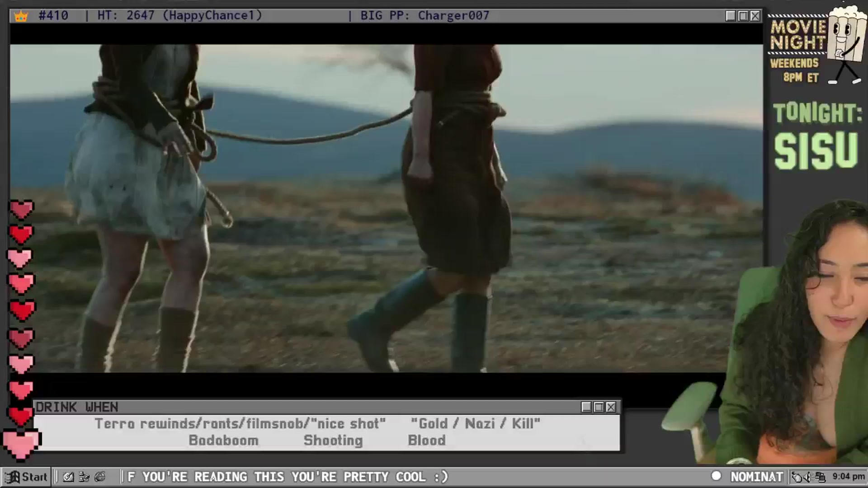
Task: Click the "Gold / Nazi / Kill" rule
Action: tap(476, 424)
